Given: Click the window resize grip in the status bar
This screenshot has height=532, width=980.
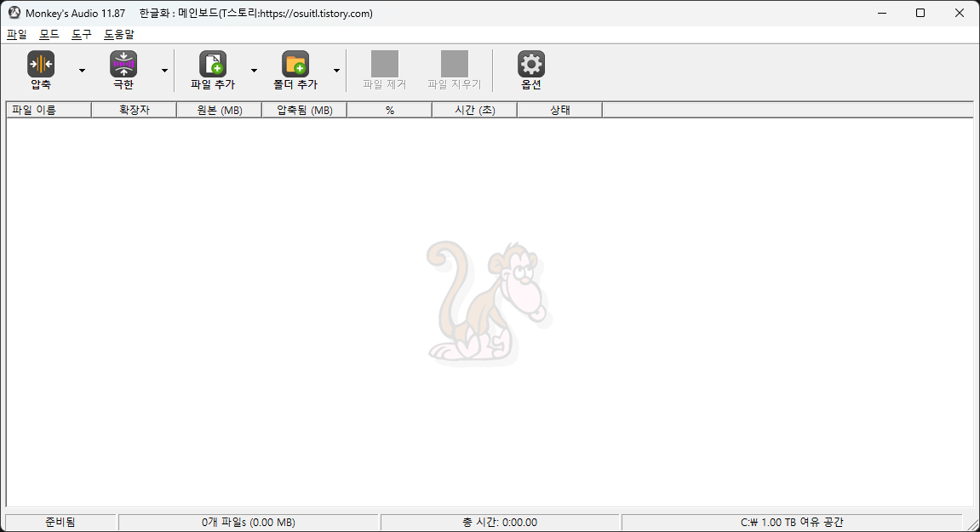Looking at the screenshot, I should coord(971,523).
